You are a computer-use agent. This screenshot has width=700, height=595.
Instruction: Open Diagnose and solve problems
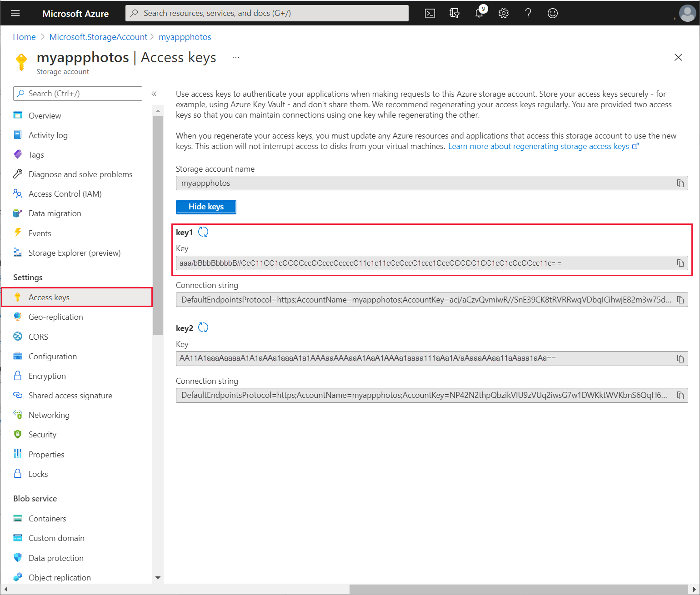[80, 174]
